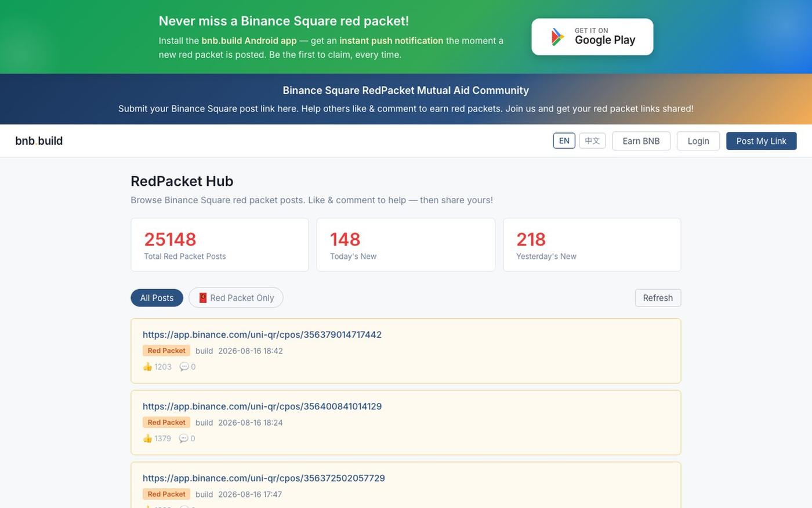812x508 pixels.
Task: Click the Total Red Packet Posts 25148 card
Action: [x=220, y=245]
